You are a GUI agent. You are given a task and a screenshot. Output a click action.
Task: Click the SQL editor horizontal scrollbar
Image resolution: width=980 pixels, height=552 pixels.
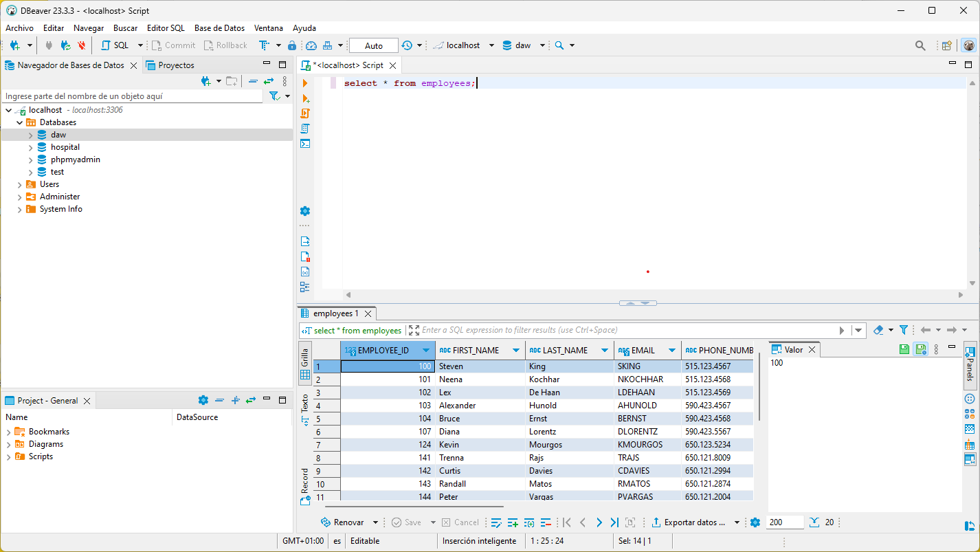point(653,295)
